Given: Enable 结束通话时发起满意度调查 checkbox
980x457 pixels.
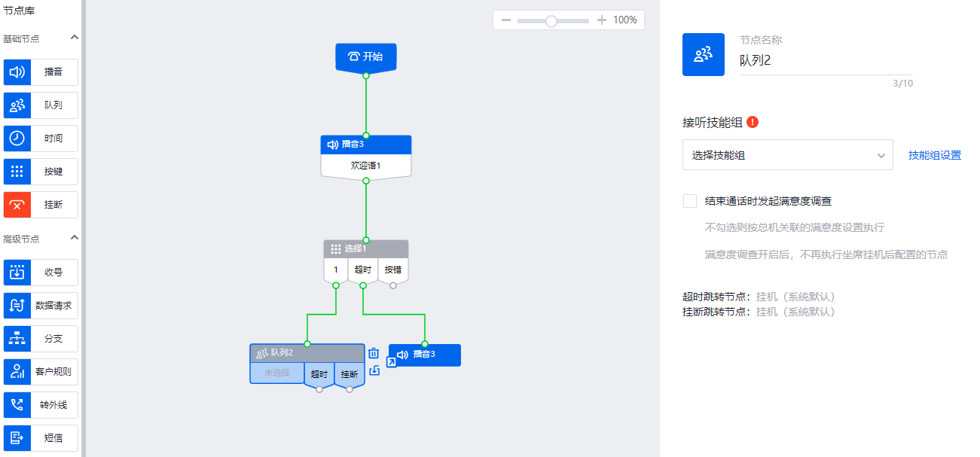Looking at the screenshot, I should (x=689, y=201).
